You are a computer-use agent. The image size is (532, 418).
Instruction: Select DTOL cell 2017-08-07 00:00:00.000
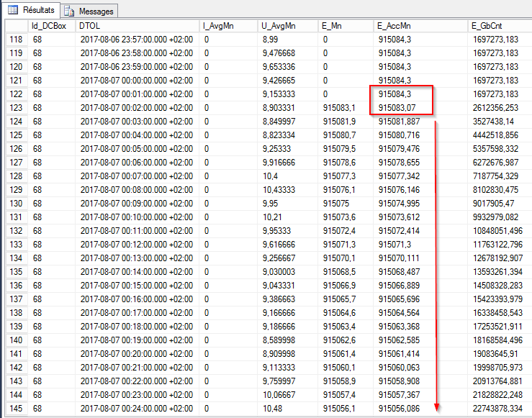click(x=136, y=81)
